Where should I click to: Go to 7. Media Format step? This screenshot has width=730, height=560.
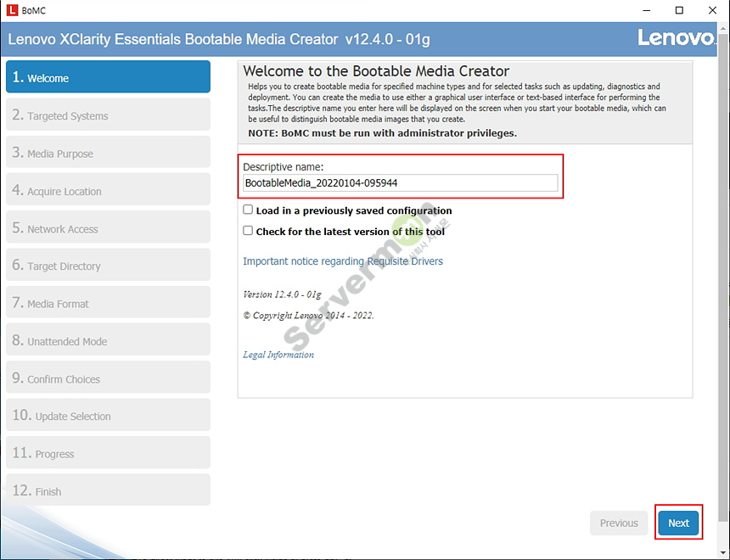[108, 303]
